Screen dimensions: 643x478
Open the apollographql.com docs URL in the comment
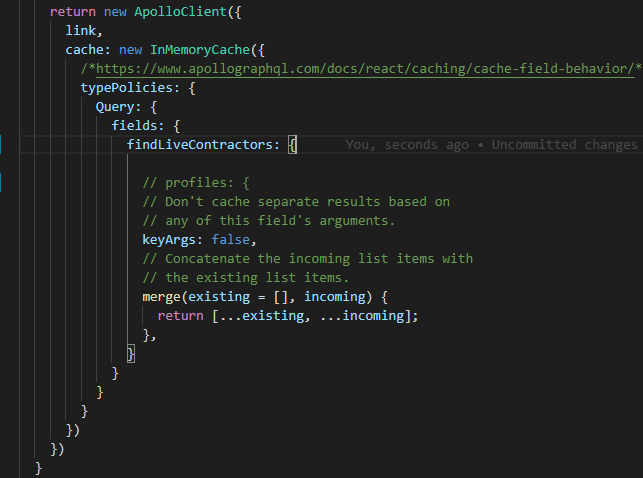[x=365, y=69]
